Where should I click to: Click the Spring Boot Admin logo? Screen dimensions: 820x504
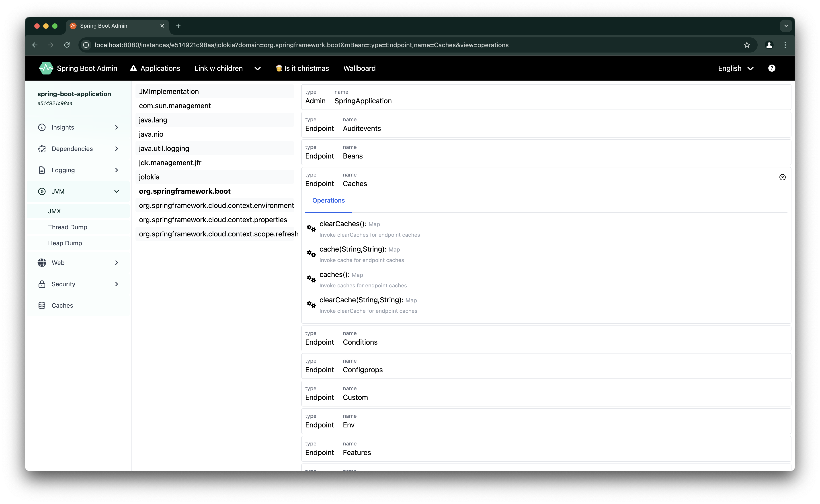pos(46,68)
